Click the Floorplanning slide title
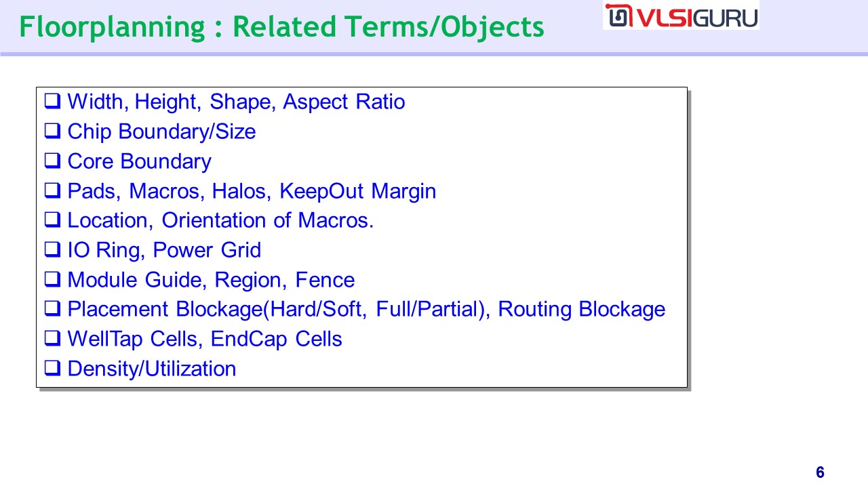This screenshot has height=488, width=868. (281, 27)
